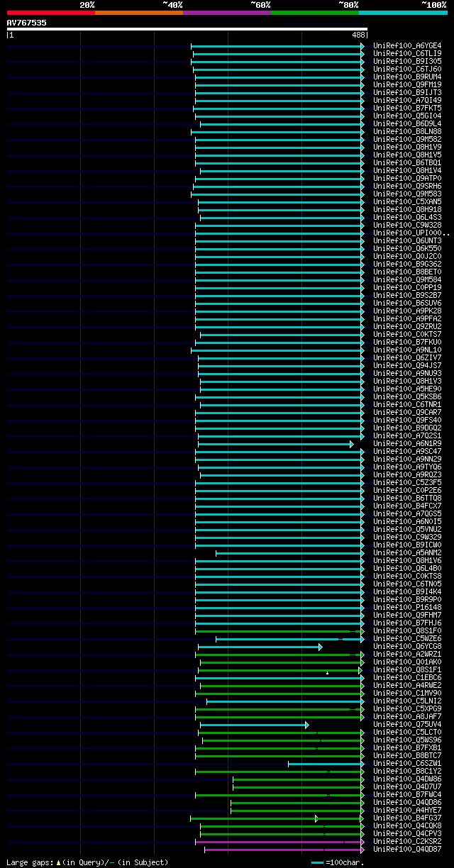Image resolution: width=454 pixels, height=868 pixels.
Task: Select label UniRef100_B7FKT5
Action: pos(407,108)
